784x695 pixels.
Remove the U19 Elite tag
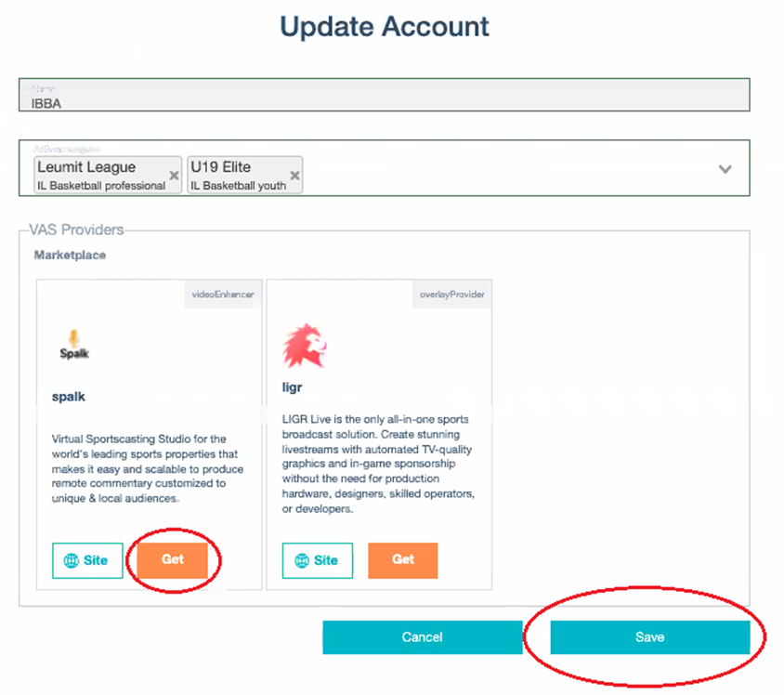coord(295,176)
